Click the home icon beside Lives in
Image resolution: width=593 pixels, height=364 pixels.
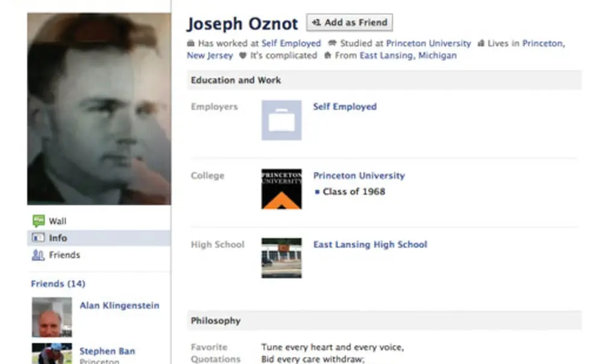click(x=481, y=43)
